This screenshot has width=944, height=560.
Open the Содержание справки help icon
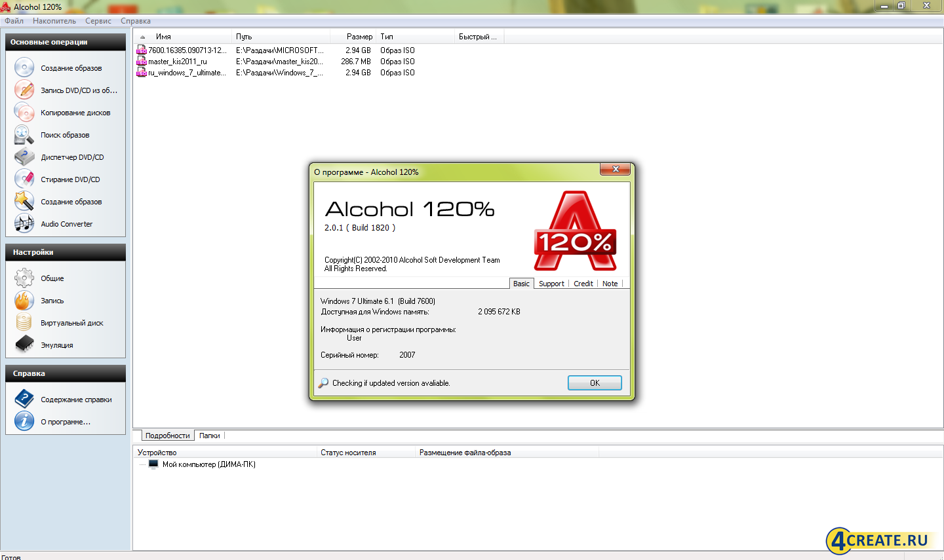tap(24, 399)
